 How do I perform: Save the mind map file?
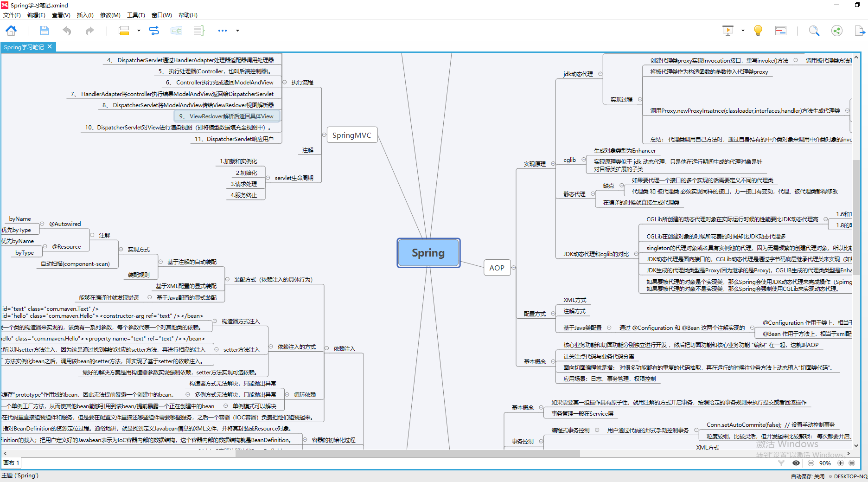pos(44,31)
